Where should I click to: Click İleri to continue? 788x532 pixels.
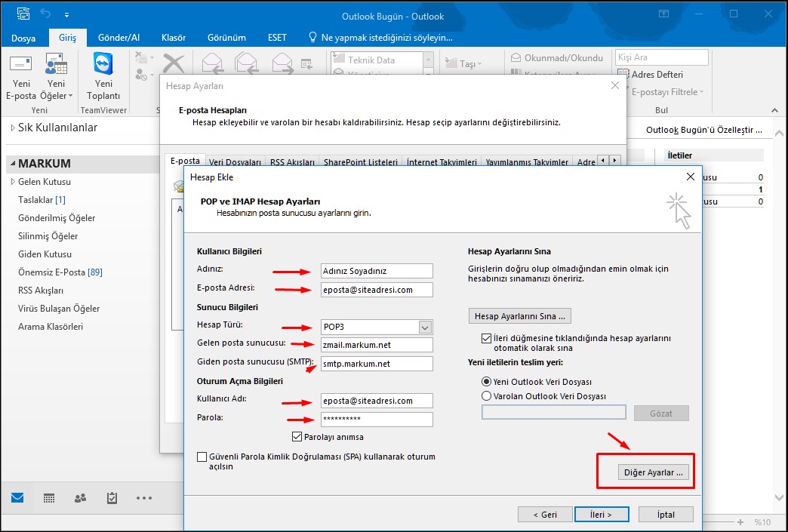pos(601,515)
